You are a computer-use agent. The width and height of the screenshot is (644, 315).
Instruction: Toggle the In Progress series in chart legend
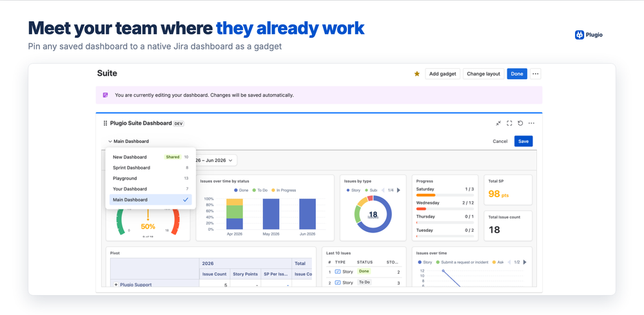pyautogui.click(x=284, y=190)
